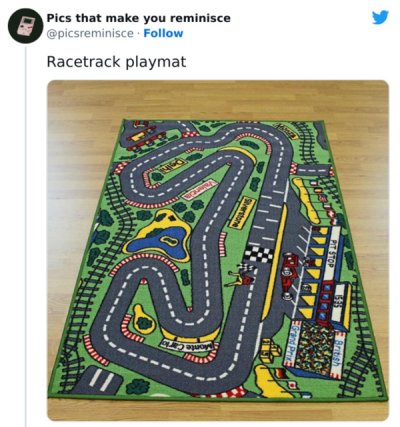The image size is (400, 427).
Task: Click the colorful crowd grandstand in photo
Action: point(316,346)
